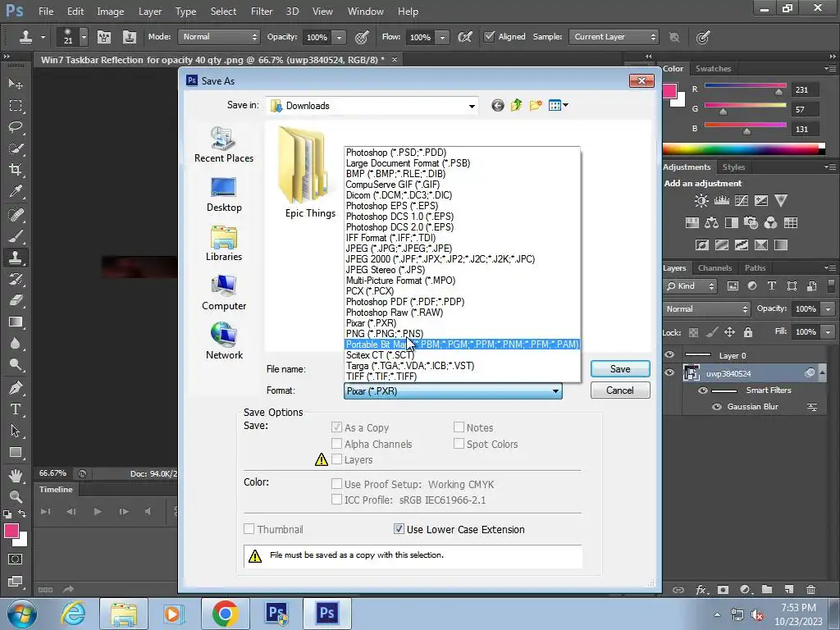Select the Rectangular Marquee tool
The height and width of the screenshot is (630, 840).
tap(16, 106)
